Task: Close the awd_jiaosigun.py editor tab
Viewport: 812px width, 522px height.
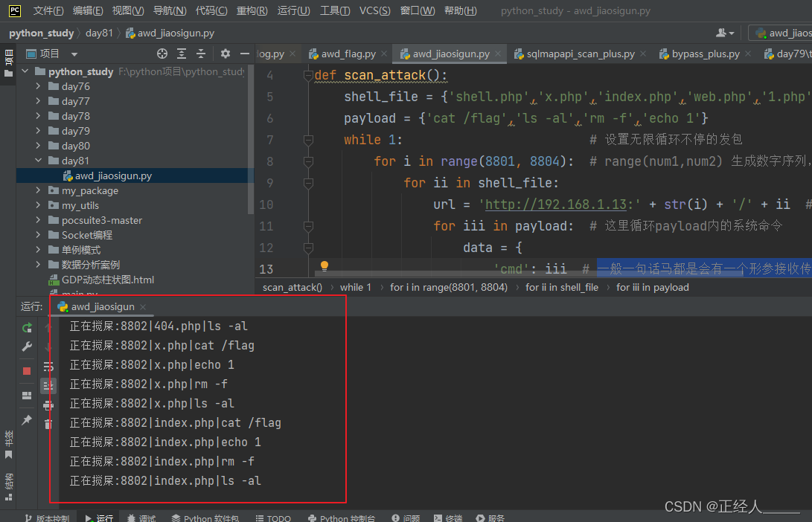Action: click(498, 54)
